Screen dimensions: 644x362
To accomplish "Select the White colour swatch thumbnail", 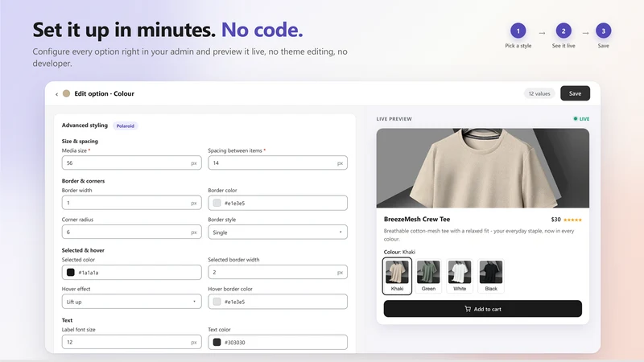I will click(460, 276).
